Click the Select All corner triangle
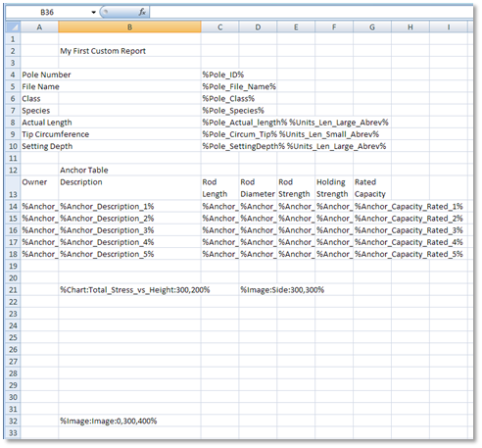 tap(13, 27)
